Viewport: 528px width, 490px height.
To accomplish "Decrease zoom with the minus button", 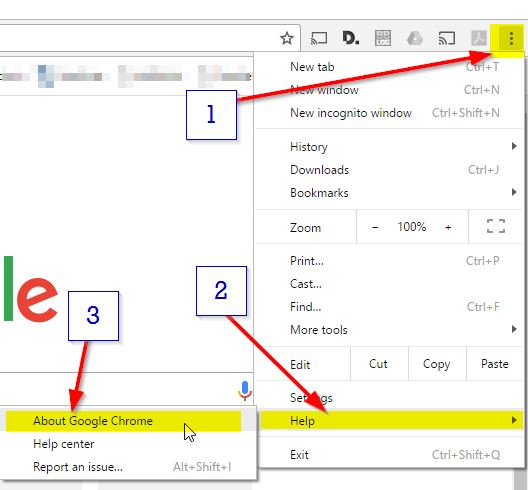I will (x=375, y=227).
